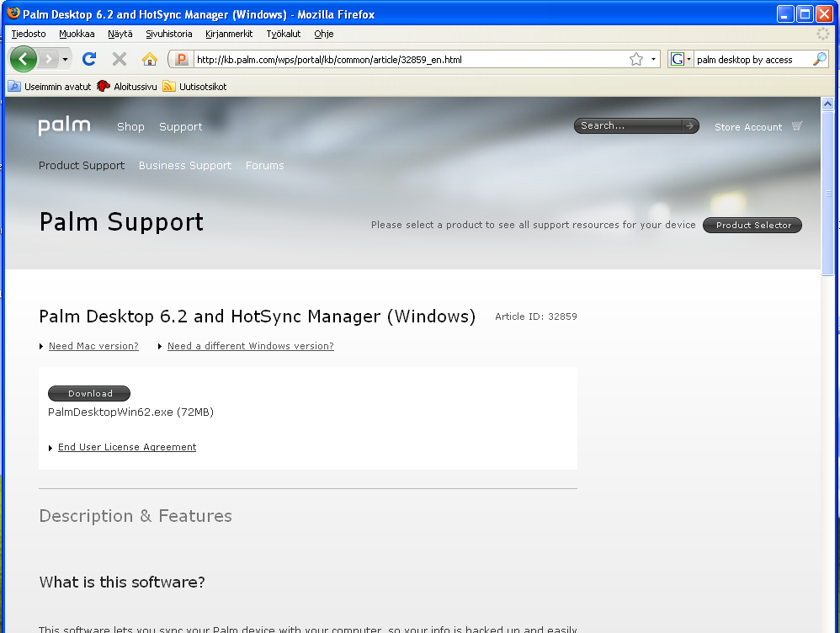Open the Uutisotsikot feed bookmark
Screen dimensions: 840x633
tap(194, 87)
